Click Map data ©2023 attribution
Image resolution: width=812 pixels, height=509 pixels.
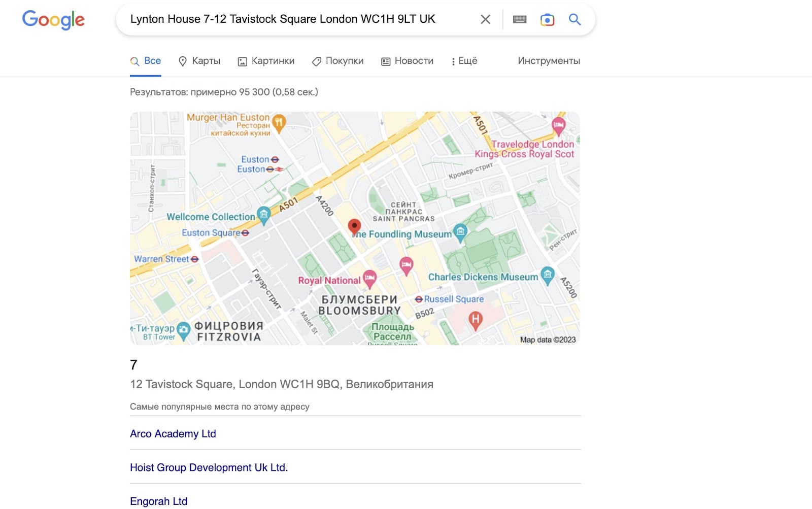pyautogui.click(x=548, y=340)
